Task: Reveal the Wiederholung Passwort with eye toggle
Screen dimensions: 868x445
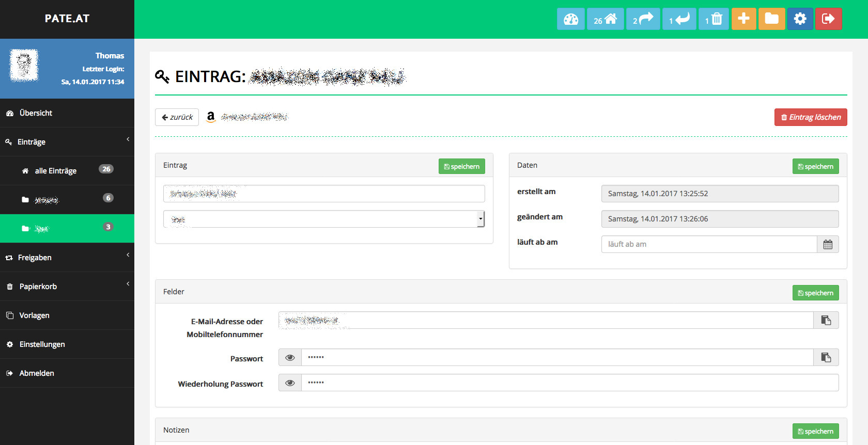Action: coord(290,383)
